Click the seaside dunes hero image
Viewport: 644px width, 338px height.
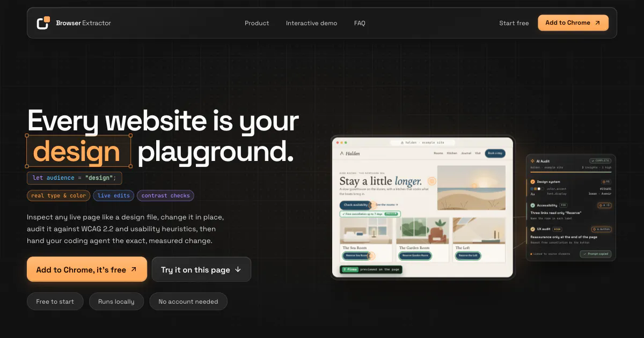tap(471, 187)
